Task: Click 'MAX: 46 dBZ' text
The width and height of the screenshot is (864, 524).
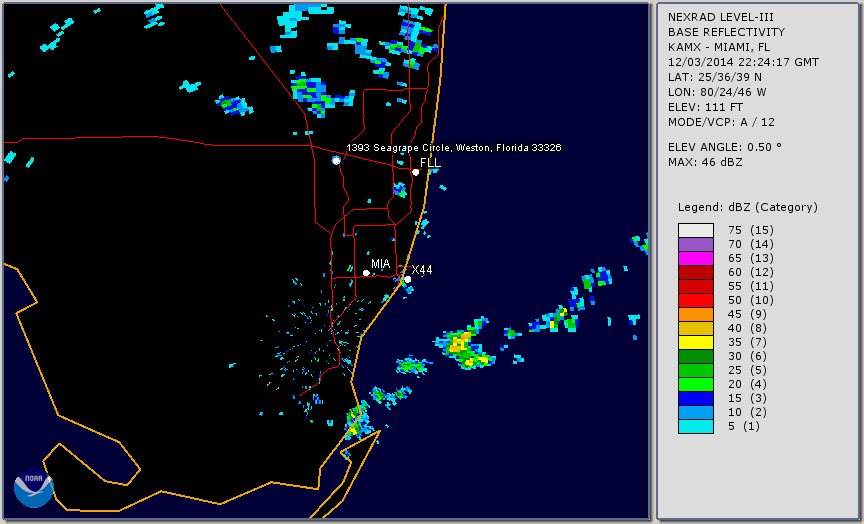Action: (x=705, y=162)
